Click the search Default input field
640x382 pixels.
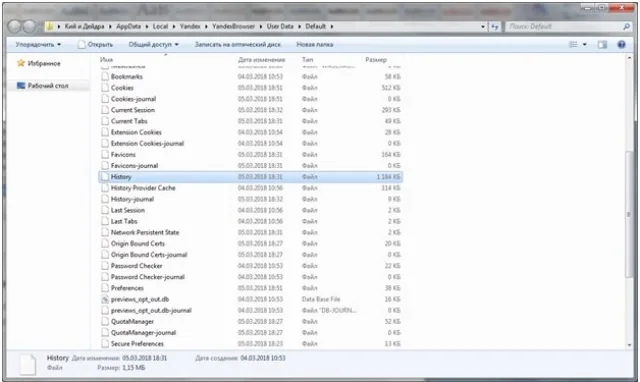564,27
